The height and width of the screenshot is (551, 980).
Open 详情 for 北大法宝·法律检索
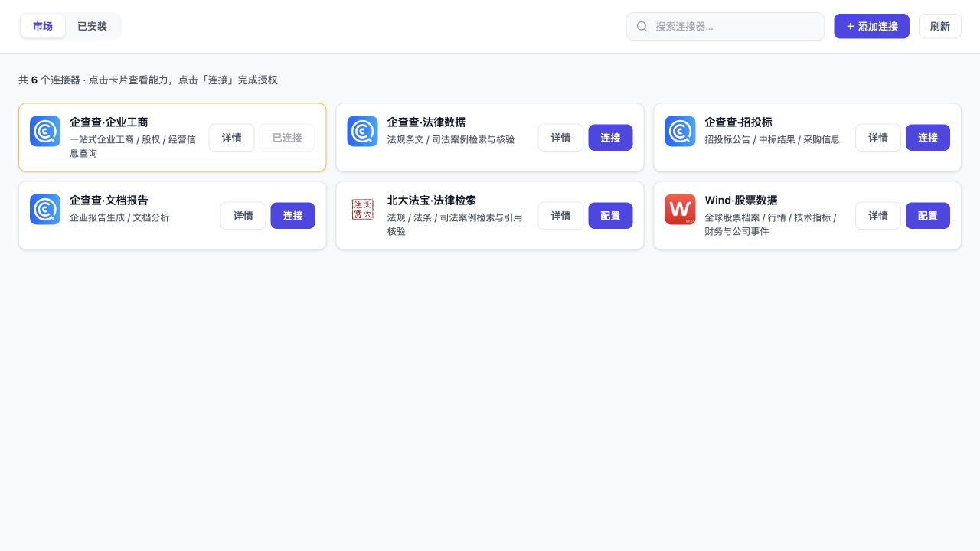560,216
